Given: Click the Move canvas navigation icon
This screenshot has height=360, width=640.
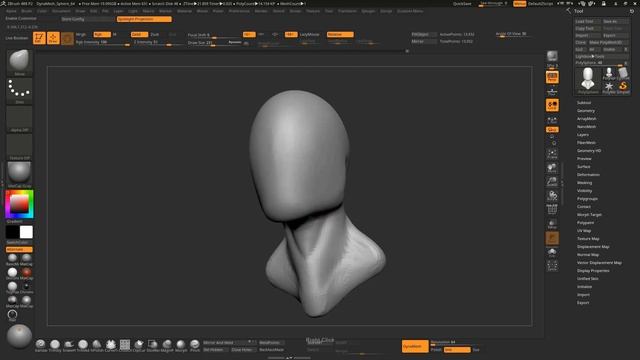Looking at the screenshot, I should pos(552,167).
